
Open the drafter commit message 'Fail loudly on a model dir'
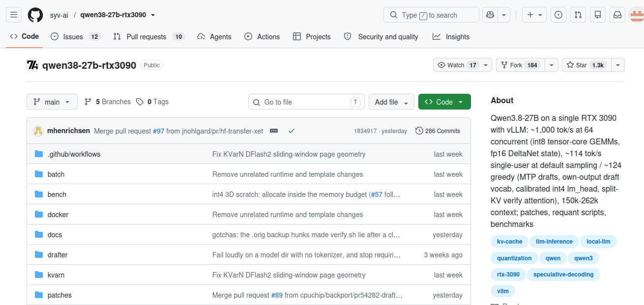click(x=306, y=255)
